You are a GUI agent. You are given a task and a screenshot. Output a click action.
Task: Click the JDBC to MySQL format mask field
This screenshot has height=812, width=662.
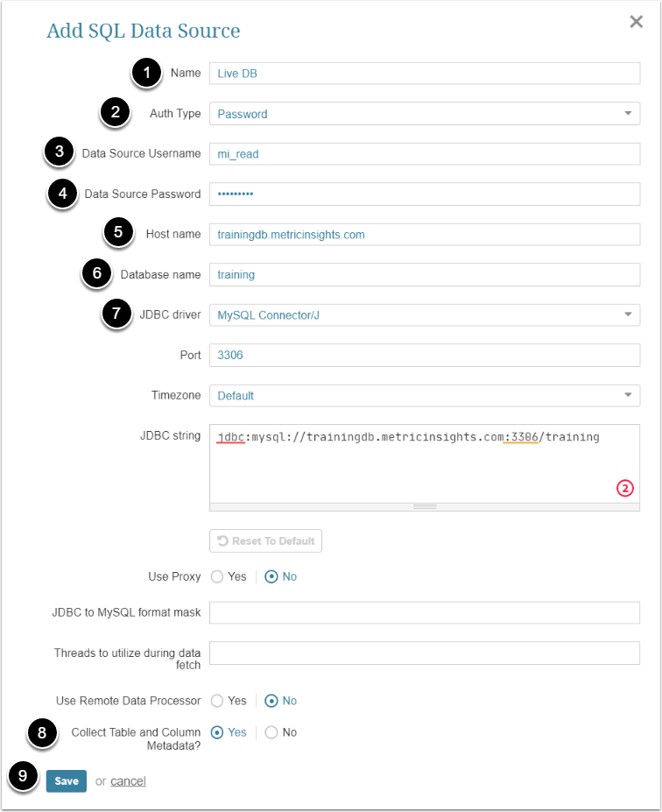pyautogui.click(x=425, y=612)
